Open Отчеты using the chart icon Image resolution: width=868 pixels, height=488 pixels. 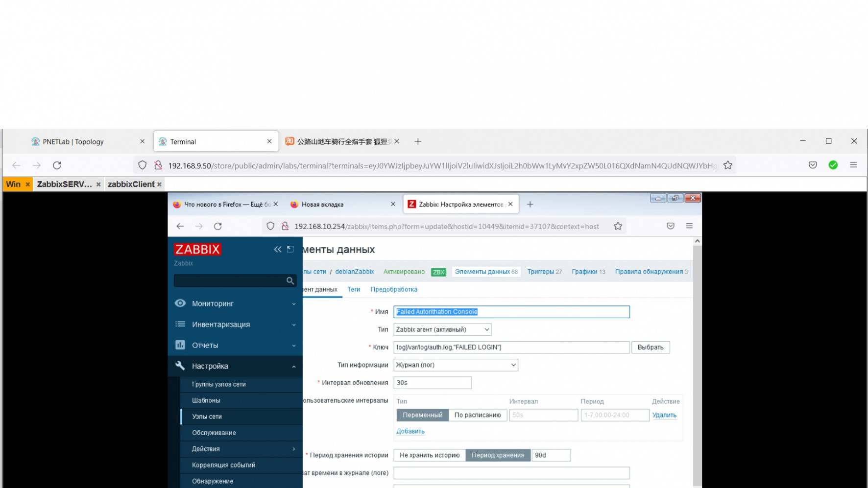179,345
